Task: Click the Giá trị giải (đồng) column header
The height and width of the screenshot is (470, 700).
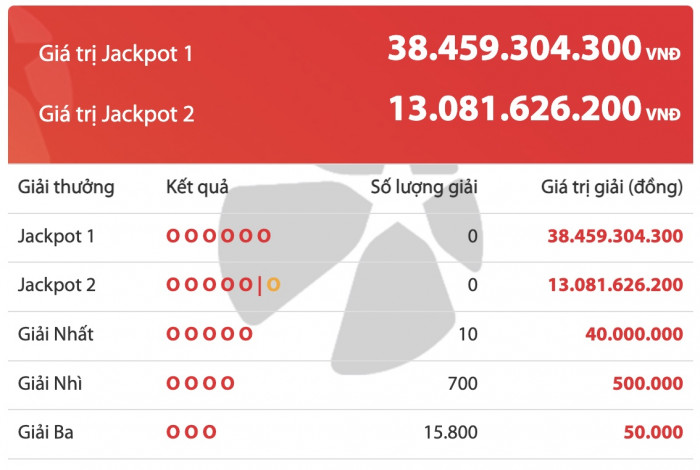Action: point(612,187)
